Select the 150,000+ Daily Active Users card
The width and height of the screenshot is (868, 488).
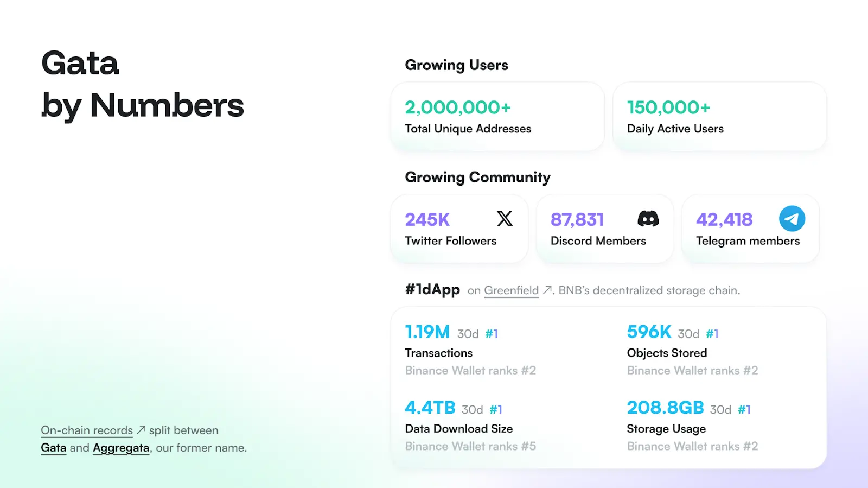point(719,117)
